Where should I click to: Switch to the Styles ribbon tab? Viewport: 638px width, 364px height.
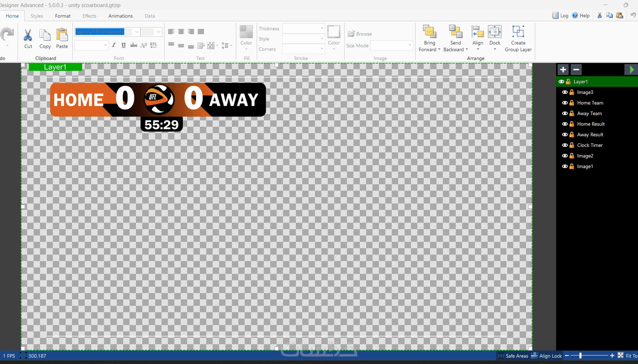tap(37, 16)
